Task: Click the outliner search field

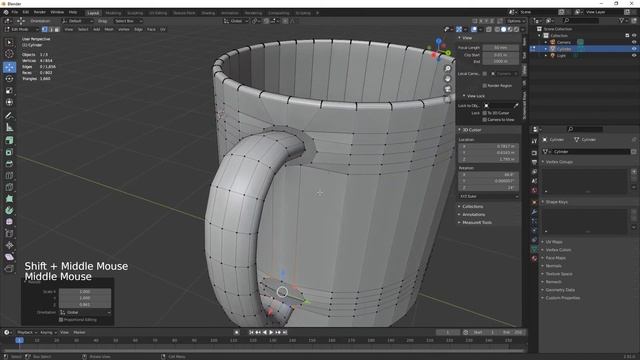Action: pos(581,20)
